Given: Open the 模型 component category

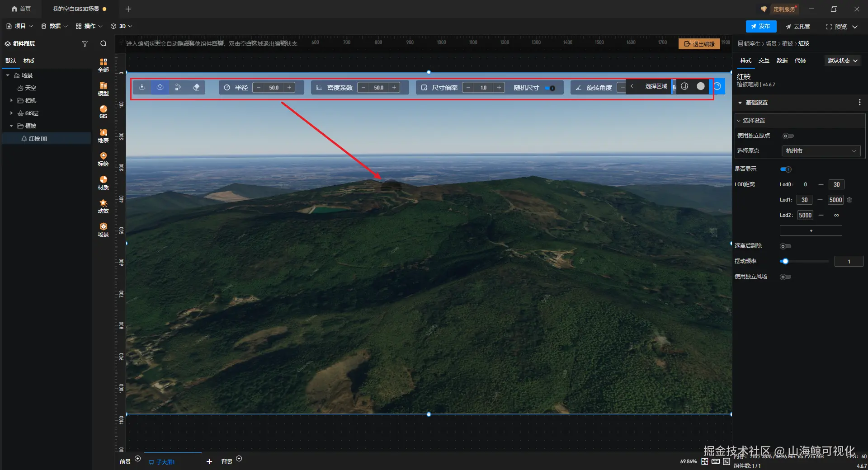Looking at the screenshot, I should (x=104, y=89).
